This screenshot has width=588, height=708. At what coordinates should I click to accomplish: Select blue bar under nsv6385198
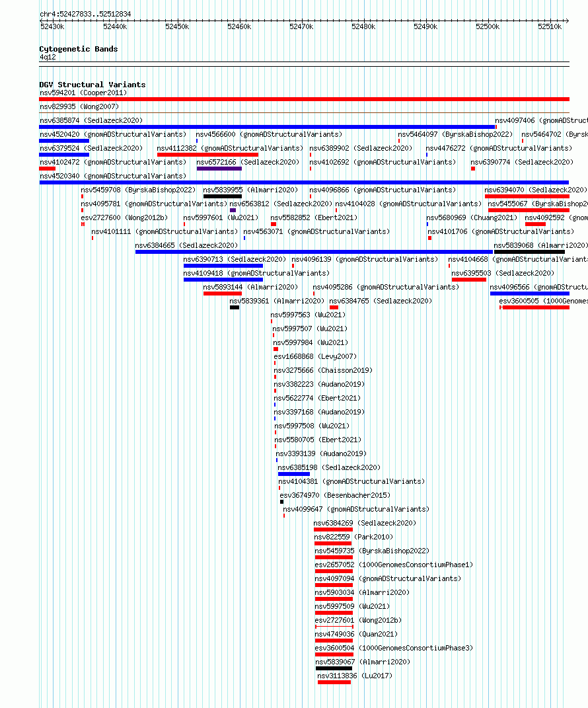pyautogui.click(x=294, y=474)
